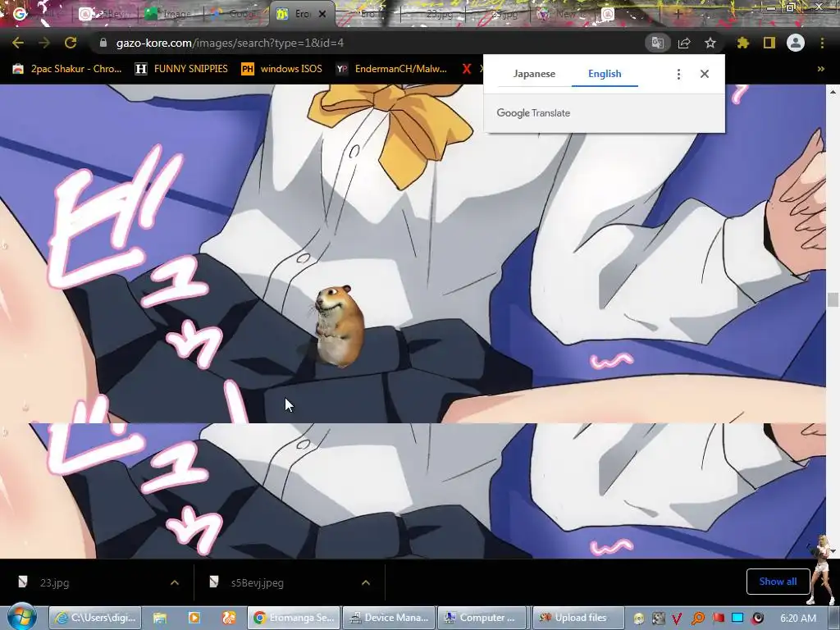The height and width of the screenshot is (630, 840).
Task: Open Chrome's three-dot main menu
Action: [x=822, y=43]
